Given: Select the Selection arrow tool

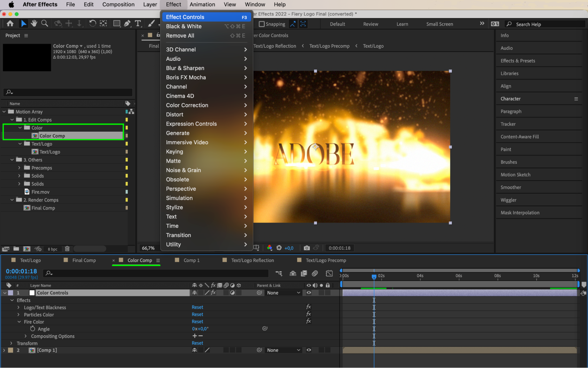Looking at the screenshot, I should click(x=24, y=24).
